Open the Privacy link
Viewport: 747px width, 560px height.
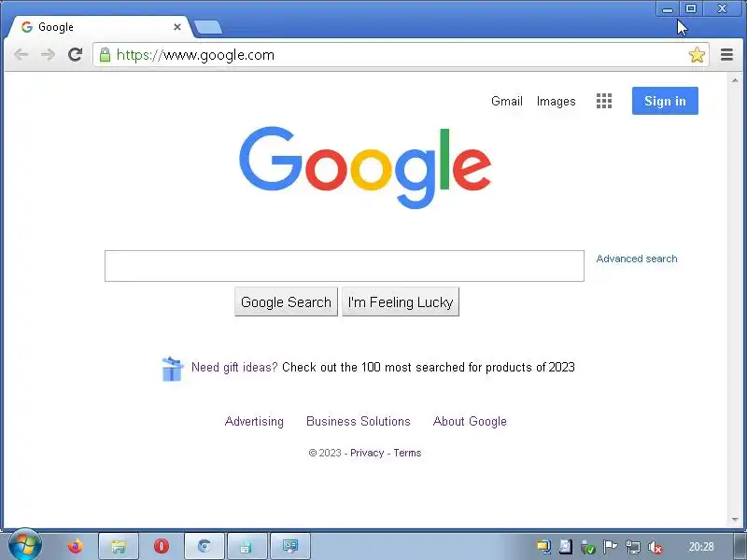point(367,453)
